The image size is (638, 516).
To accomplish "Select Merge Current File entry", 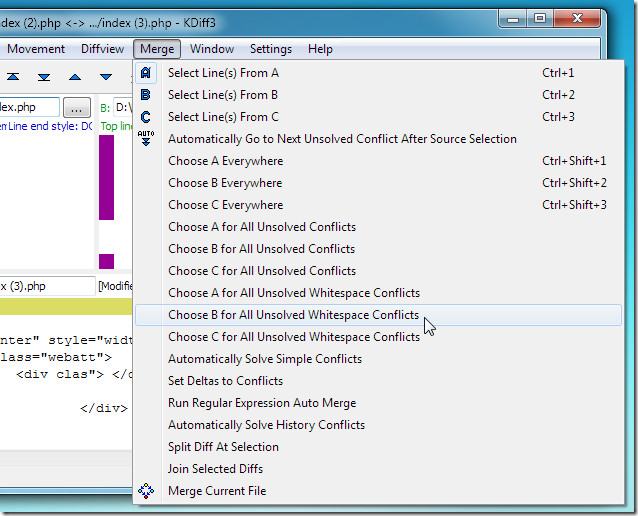I will pos(378,490).
